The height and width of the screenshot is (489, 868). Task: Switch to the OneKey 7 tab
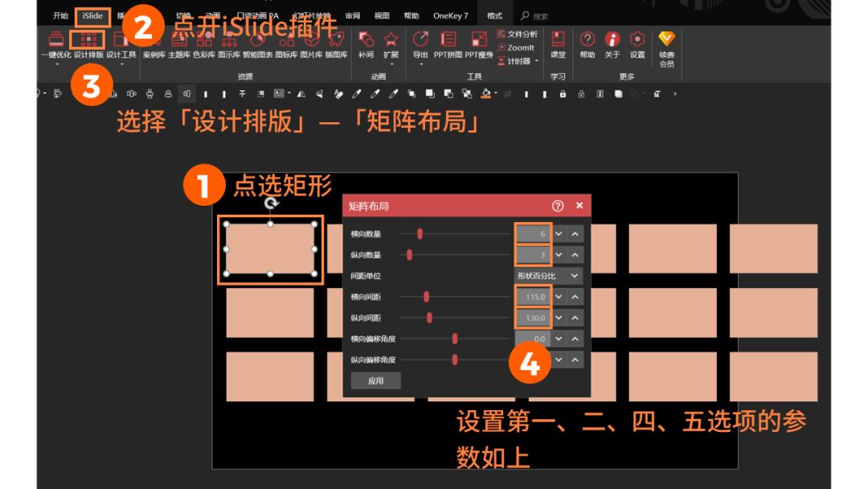tap(451, 15)
